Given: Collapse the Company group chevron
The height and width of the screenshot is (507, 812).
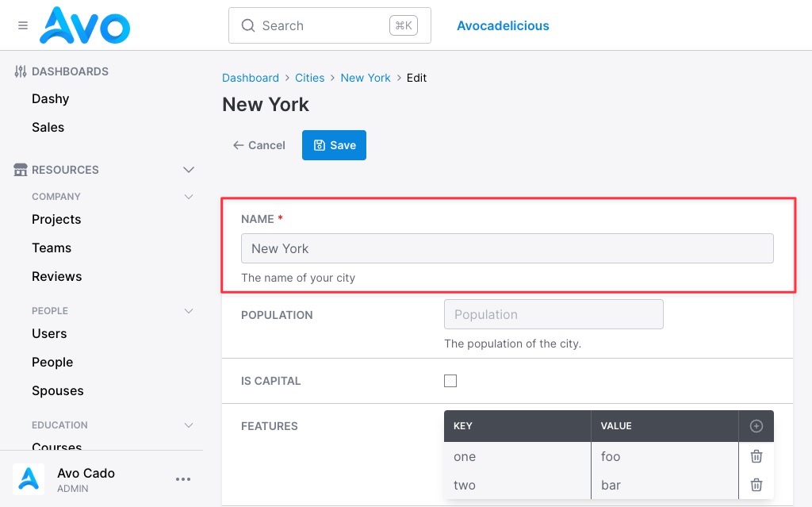Looking at the screenshot, I should (x=189, y=197).
